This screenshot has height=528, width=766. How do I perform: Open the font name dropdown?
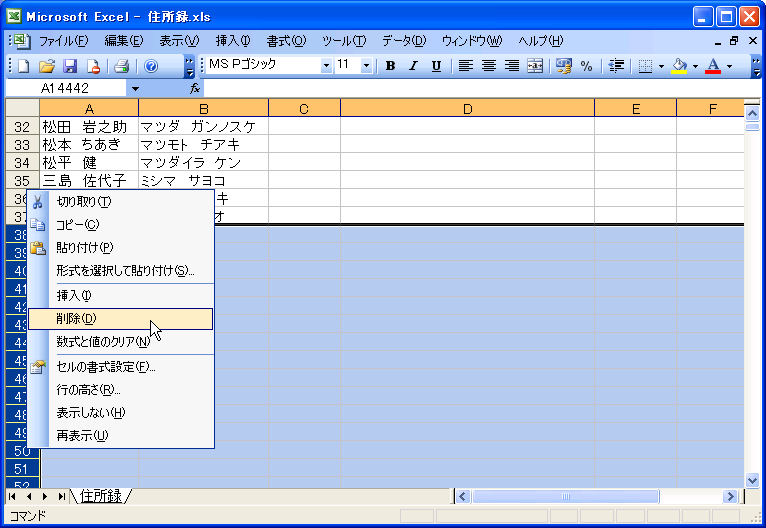click(x=326, y=65)
